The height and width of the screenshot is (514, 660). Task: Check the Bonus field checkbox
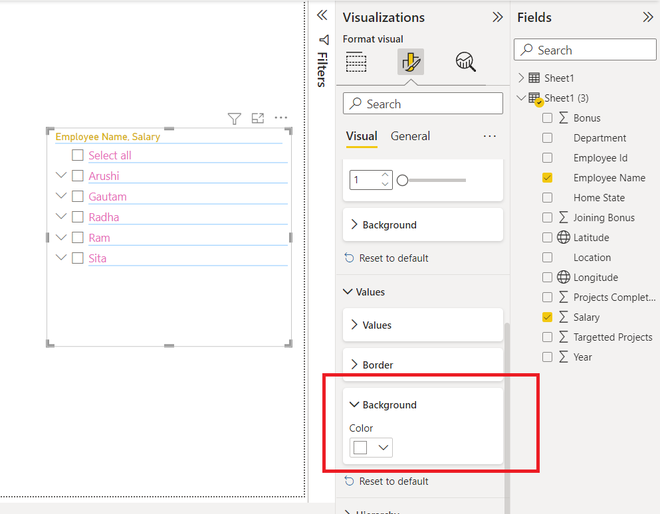coord(547,118)
